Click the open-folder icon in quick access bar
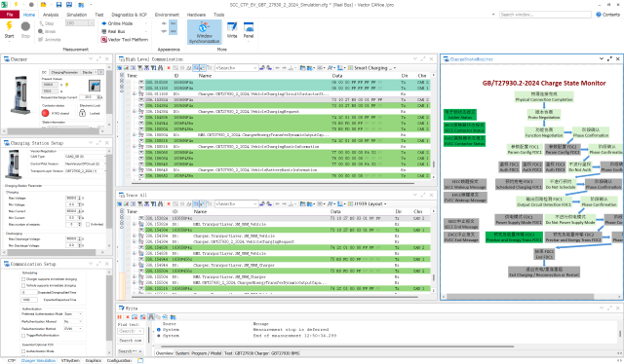Image resolution: width=624 pixels, height=364 pixels. 43,5
